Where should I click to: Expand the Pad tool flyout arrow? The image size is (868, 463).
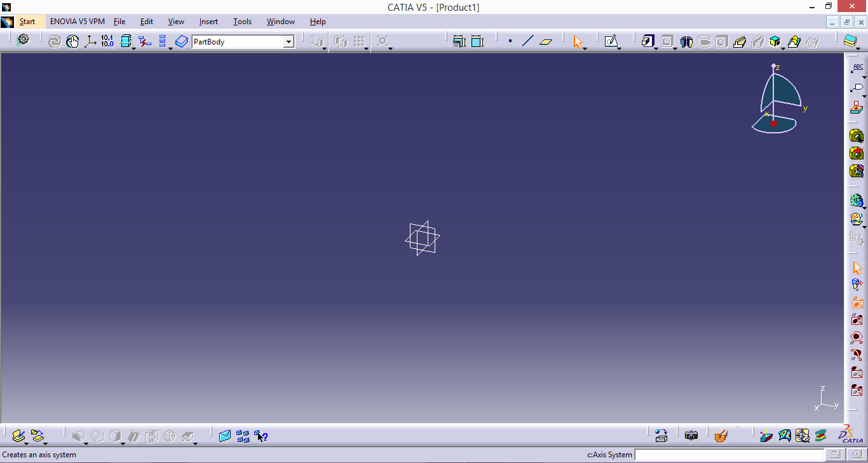pyautogui.click(x=656, y=49)
